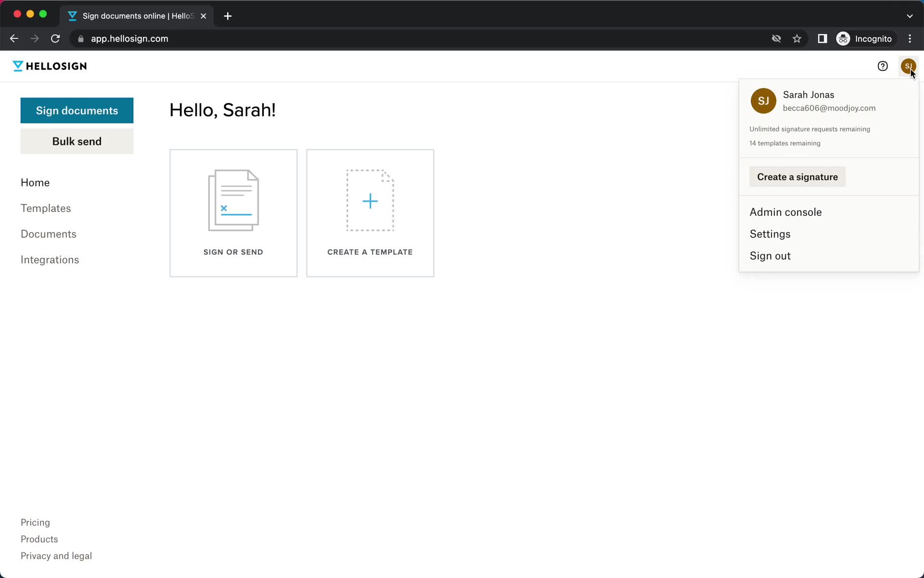
Task: Click the browser extensions puzzle icon
Action: pyautogui.click(x=821, y=39)
